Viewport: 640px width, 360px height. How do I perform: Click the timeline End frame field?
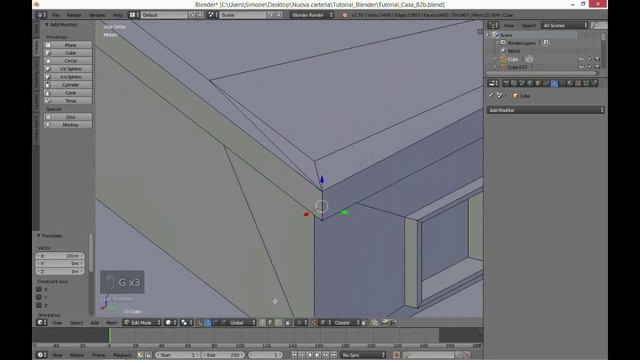(224, 355)
